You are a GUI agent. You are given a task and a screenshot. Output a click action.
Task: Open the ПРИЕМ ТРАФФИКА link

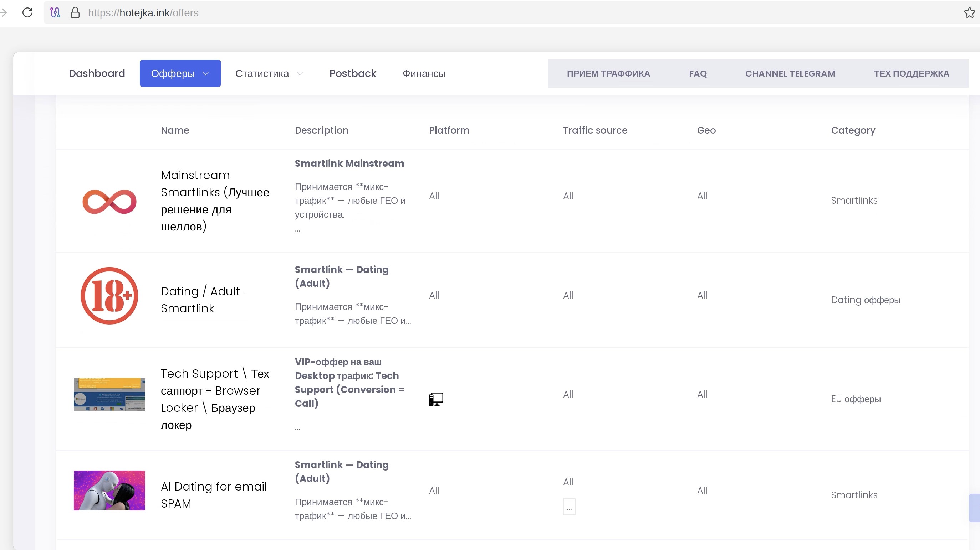point(608,73)
